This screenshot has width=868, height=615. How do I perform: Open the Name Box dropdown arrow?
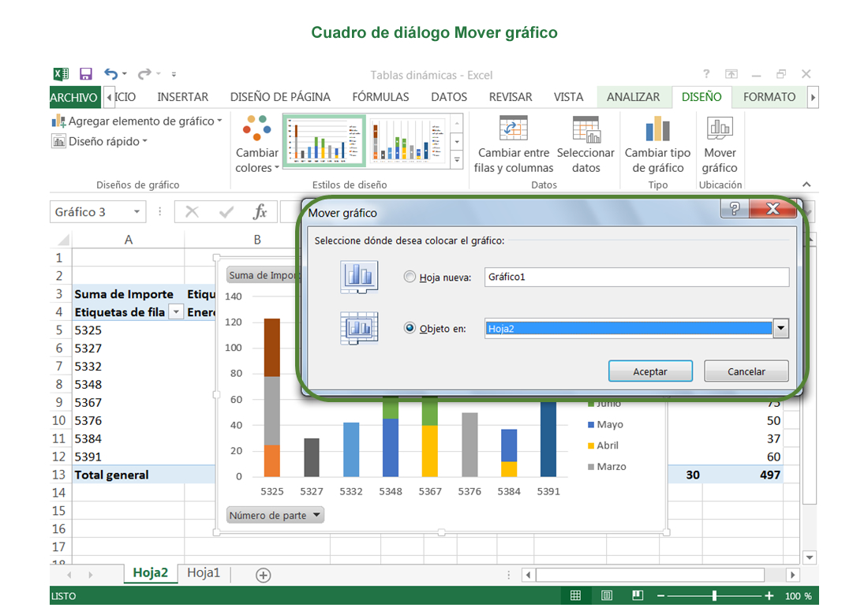point(137,212)
